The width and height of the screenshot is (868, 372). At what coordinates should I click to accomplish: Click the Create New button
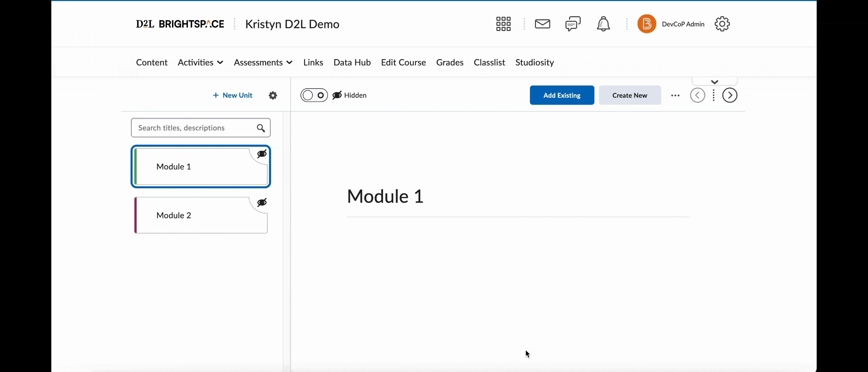click(x=630, y=95)
